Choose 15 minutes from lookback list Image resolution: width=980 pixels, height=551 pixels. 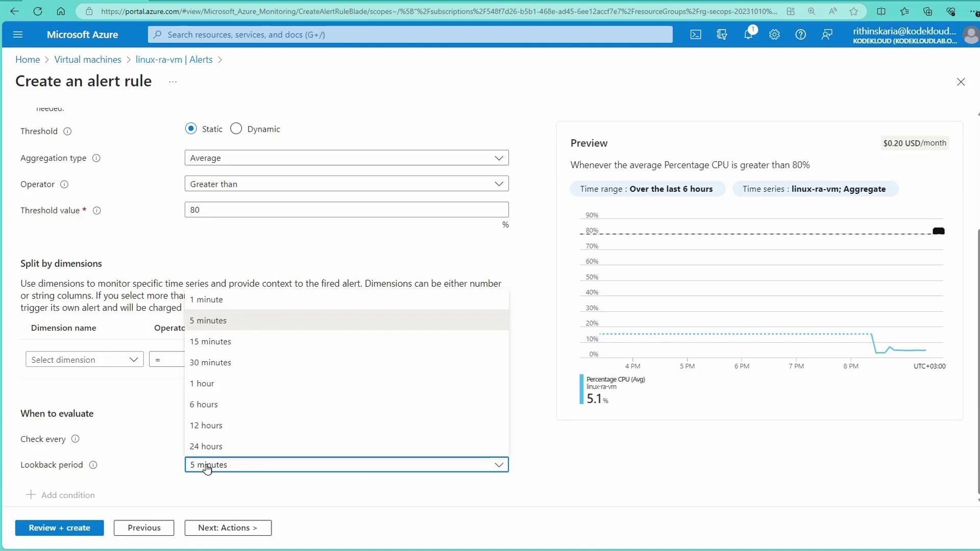[x=210, y=342]
